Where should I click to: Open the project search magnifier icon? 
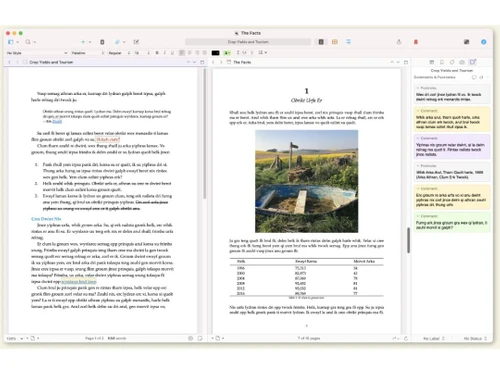click(x=28, y=42)
